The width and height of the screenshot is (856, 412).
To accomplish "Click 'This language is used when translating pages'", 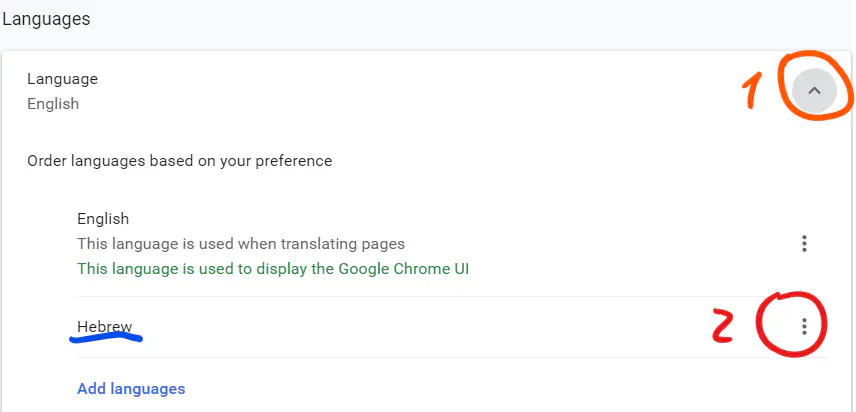I will (x=241, y=243).
